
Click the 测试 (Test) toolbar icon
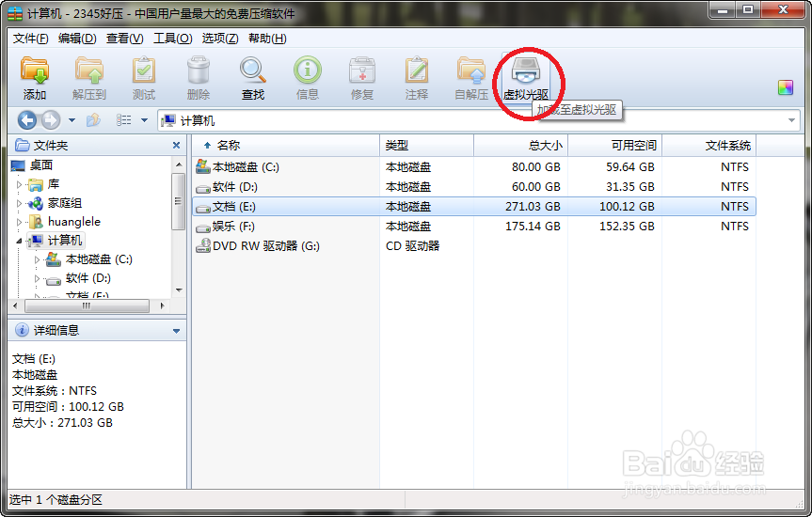144,78
